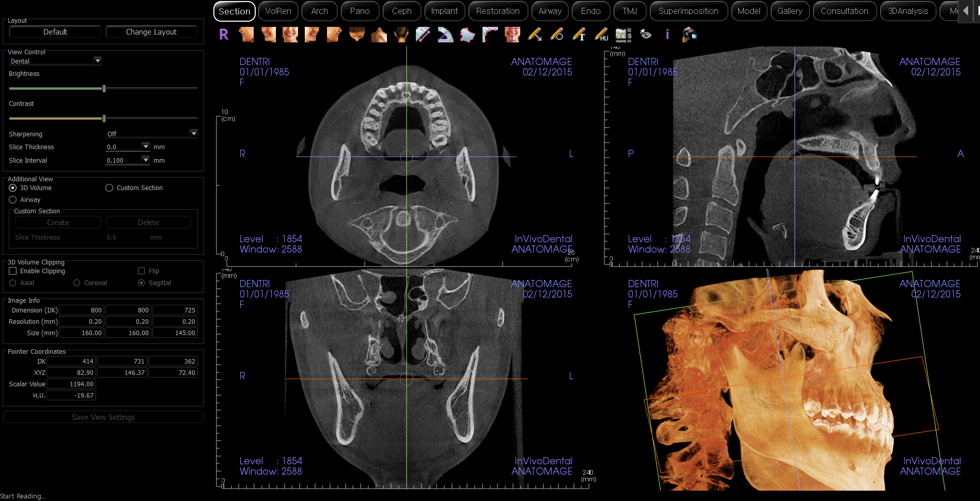Switch to the Implant tab

coord(444,11)
